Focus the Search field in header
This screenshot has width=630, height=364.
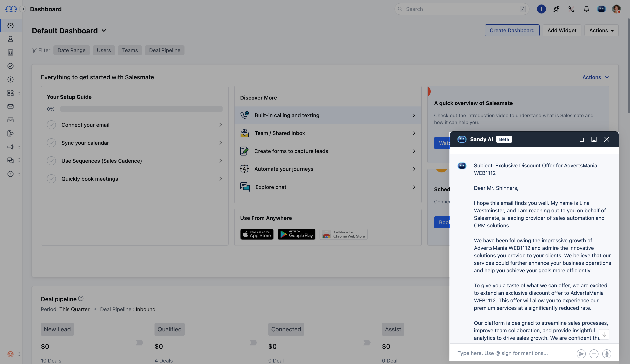(462, 9)
